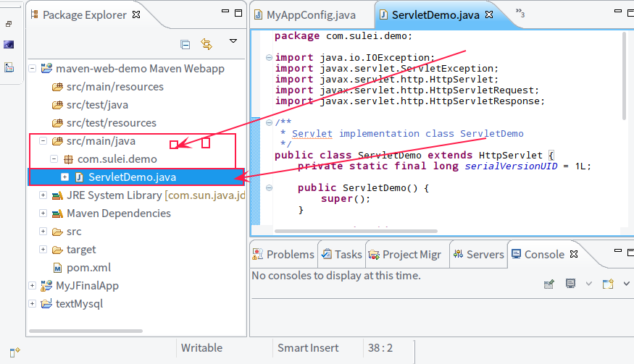Click the ServletDemo.java file icon in tree
The width and height of the screenshot is (634, 364).
[x=79, y=177]
